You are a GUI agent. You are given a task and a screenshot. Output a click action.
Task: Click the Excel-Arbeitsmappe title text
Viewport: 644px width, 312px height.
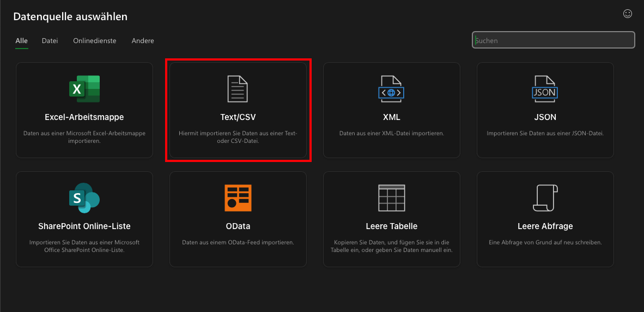(84, 117)
